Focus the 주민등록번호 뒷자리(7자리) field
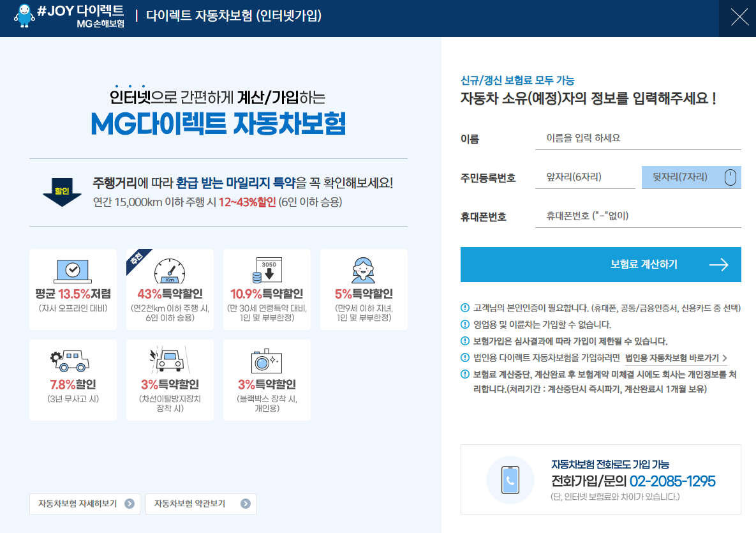 click(692, 177)
